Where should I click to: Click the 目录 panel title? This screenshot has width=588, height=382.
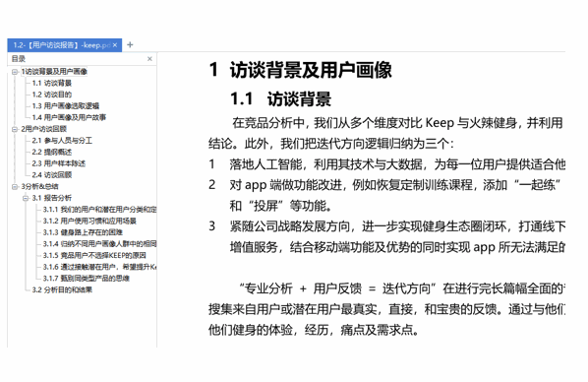coord(19,59)
